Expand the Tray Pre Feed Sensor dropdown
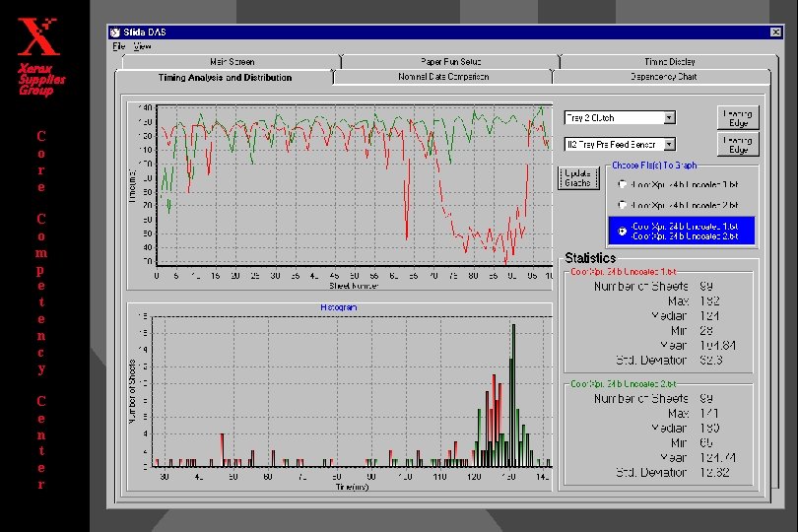Image resolution: width=798 pixels, height=532 pixels. click(x=670, y=144)
